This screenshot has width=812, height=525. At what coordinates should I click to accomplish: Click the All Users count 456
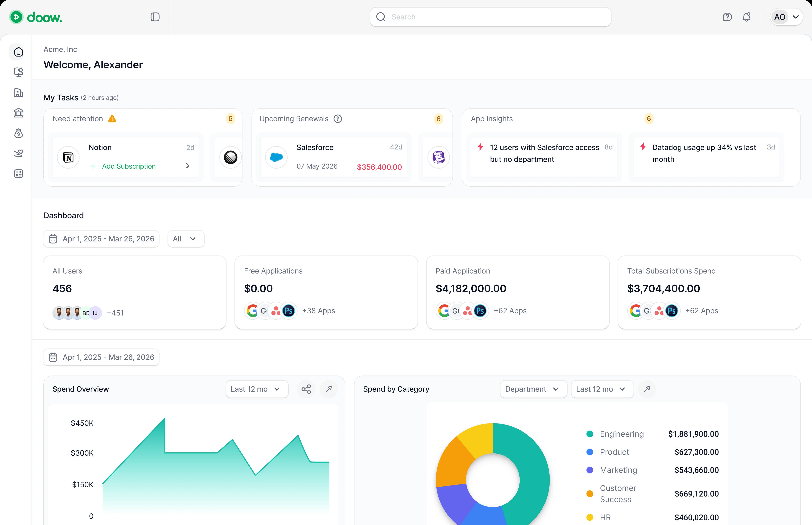(x=62, y=288)
